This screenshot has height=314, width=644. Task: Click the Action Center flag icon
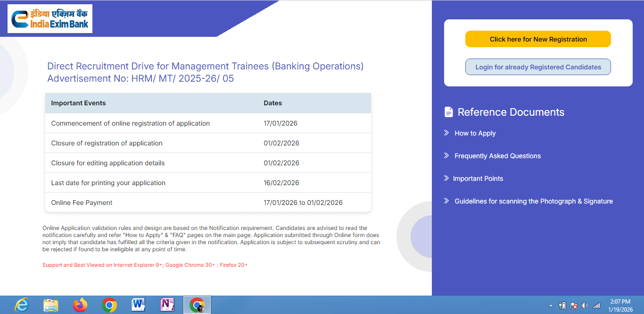click(574, 306)
